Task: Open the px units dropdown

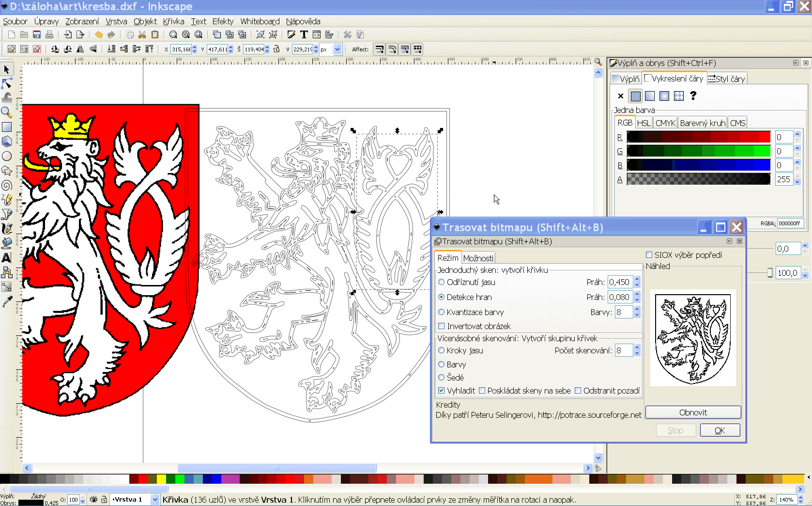Action: [337, 49]
